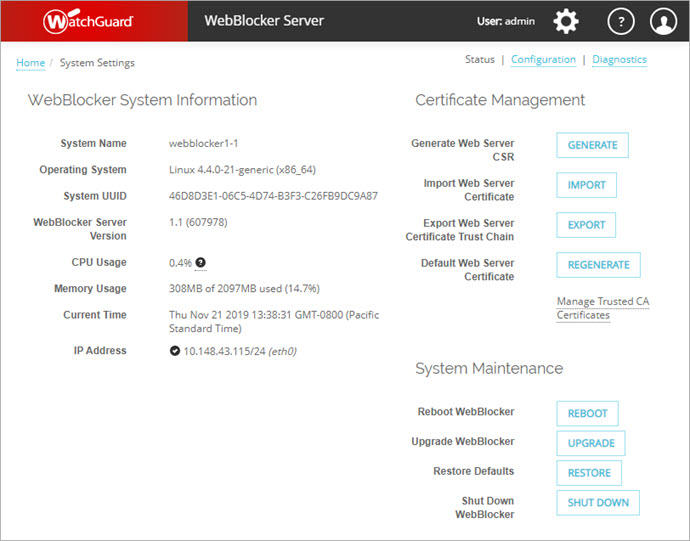
Task: Click the CPU Usage help tooltip icon
Action: click(x=200, y=263)
